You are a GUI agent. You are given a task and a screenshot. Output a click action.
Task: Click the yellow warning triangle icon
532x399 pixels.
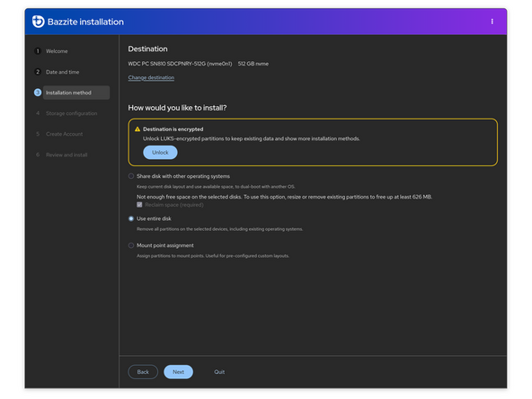click(x=137, y=129)
